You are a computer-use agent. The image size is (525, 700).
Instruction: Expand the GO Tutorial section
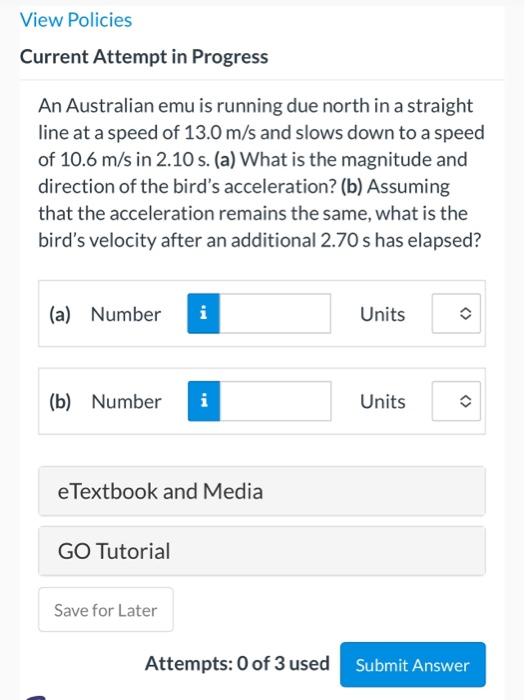(262, 551)
